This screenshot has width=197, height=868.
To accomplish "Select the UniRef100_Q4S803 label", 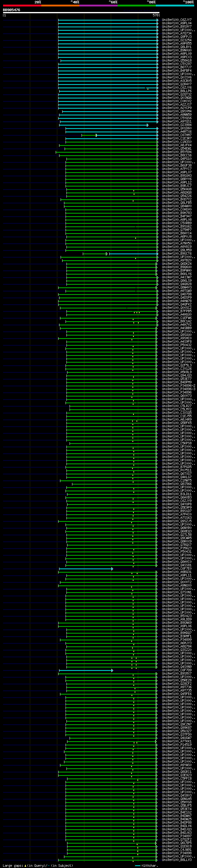I will coord(177,795).
